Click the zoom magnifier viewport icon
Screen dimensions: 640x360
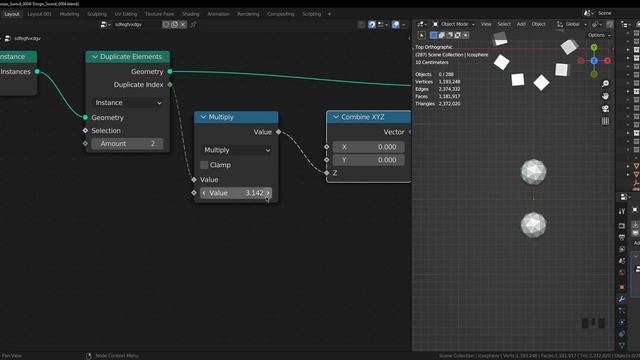(605, 84)
